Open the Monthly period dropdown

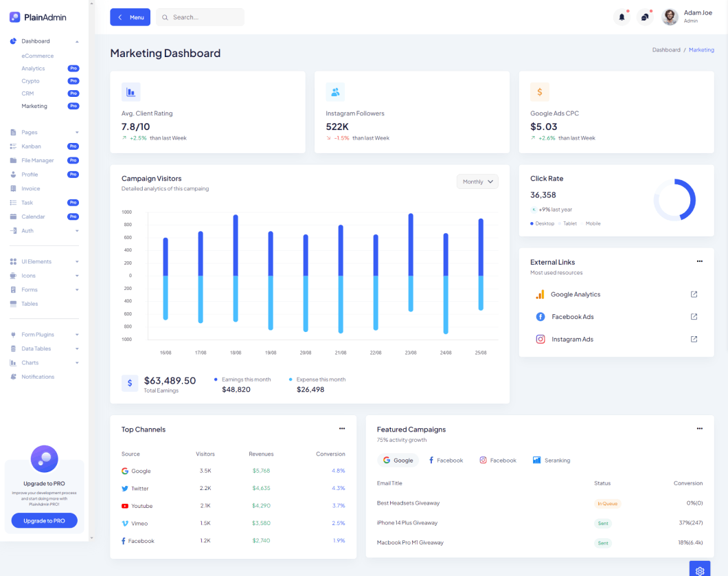coord(477,181)
